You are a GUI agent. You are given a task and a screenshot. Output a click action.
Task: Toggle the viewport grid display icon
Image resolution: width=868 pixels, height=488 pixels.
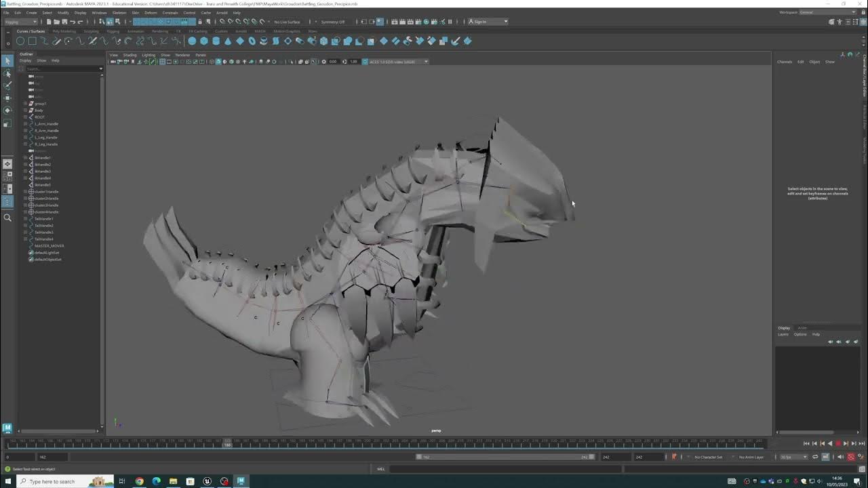point(162,62)
